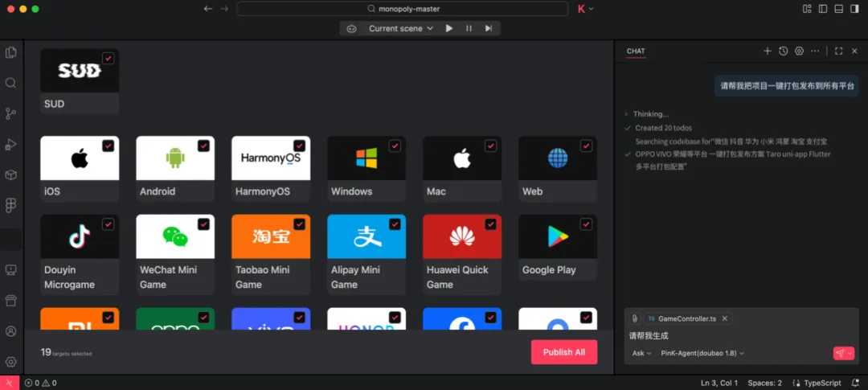The height and width of the screenshot is (390, 868).
Task: Open the store icon in sidebar
Action: coord(10,300)
